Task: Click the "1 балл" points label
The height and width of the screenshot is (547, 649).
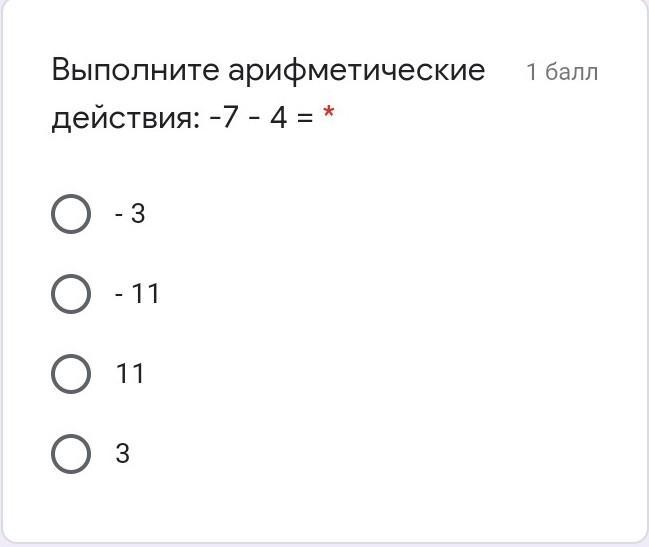Action: pyautogui.click(x=562, y=72)
